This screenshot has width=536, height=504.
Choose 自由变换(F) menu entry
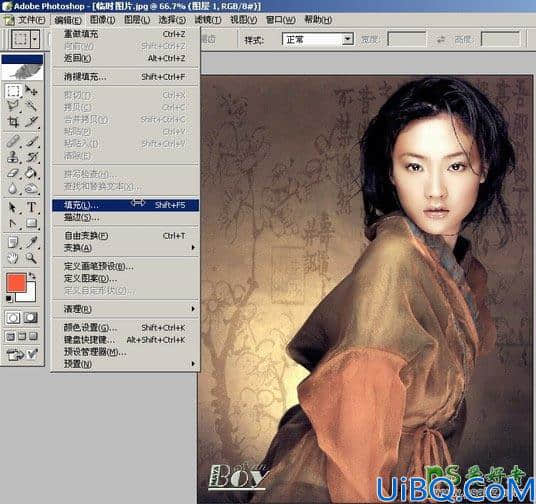[x=125, y=236]
